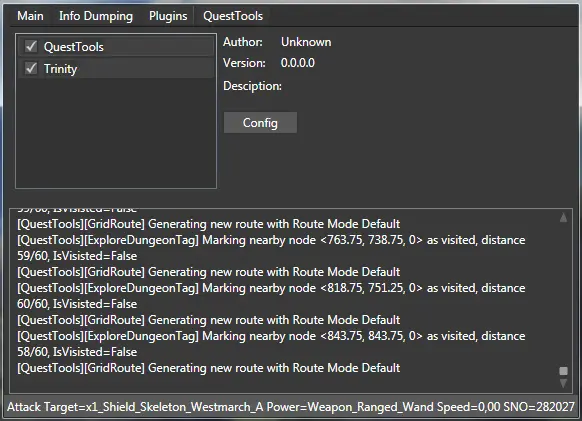Click the log scrollbar down arrow

563,383
